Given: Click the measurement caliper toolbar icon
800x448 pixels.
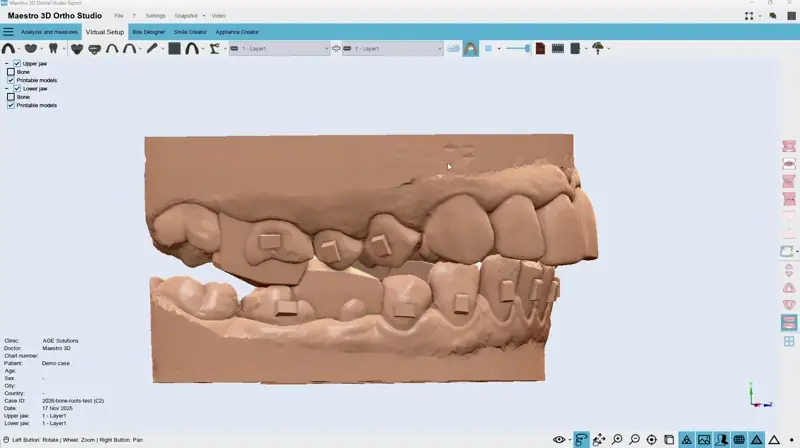Looking at the screenshot, I should (214, 48).
